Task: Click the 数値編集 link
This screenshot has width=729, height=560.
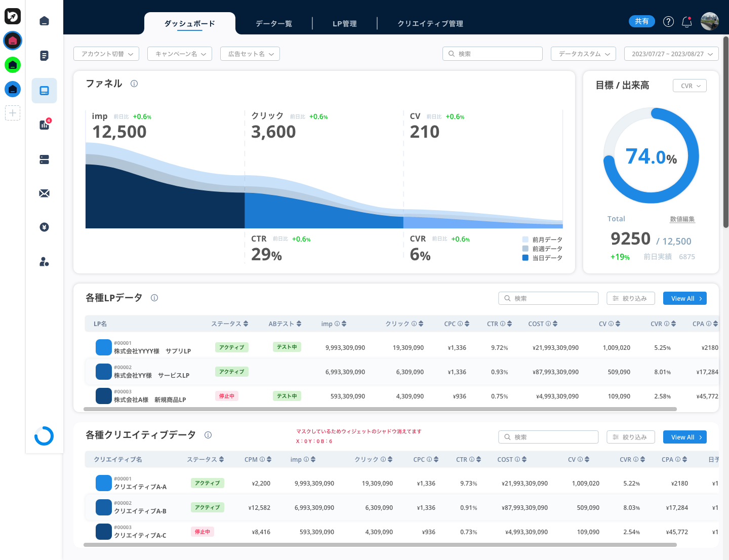Action: [682, 219]
